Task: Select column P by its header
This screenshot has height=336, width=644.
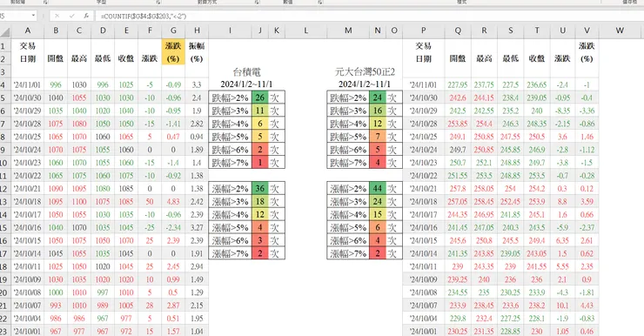Action: (x=424, y=30)
